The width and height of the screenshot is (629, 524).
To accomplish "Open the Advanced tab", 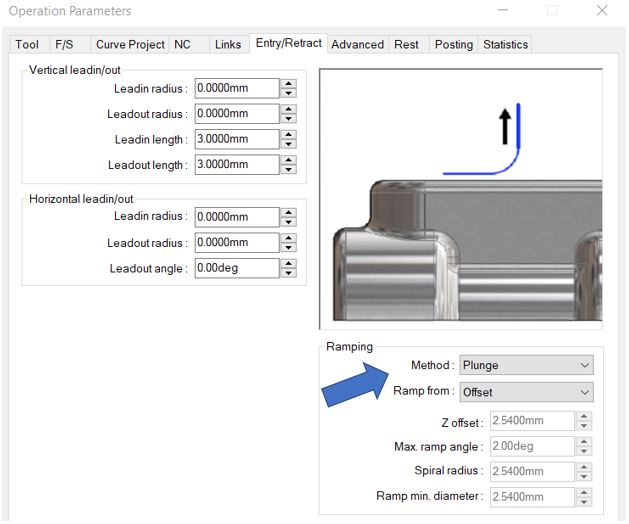I will click(357, 44).
